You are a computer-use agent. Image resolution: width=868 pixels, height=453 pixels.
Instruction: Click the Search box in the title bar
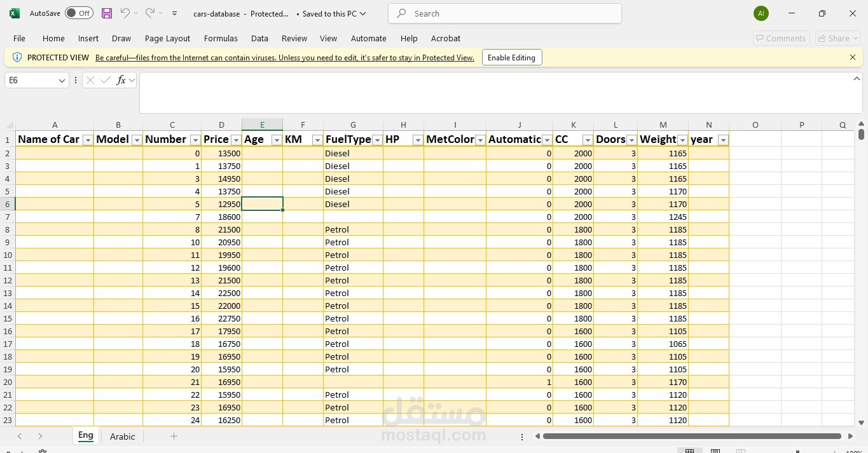tap(504, 13)
